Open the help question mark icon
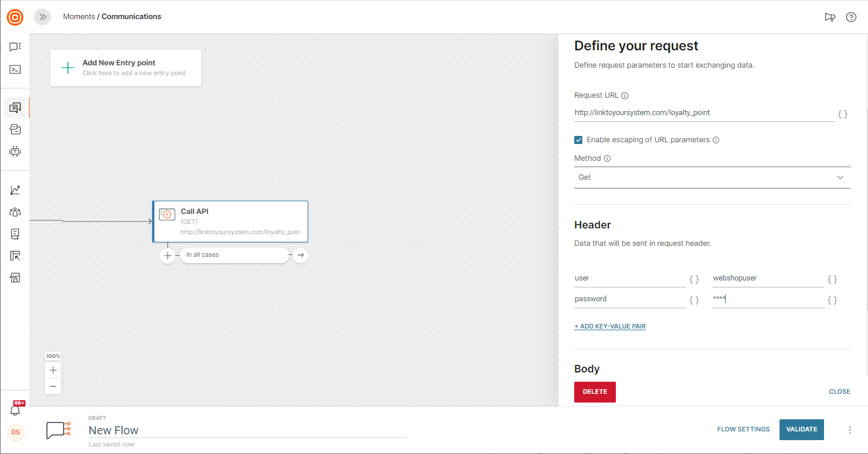This screenshot has height=454, width=868. coord(851,17)
